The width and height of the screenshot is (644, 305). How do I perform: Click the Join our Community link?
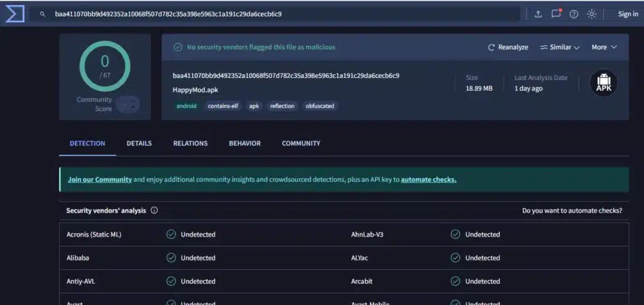coord(99,179)
